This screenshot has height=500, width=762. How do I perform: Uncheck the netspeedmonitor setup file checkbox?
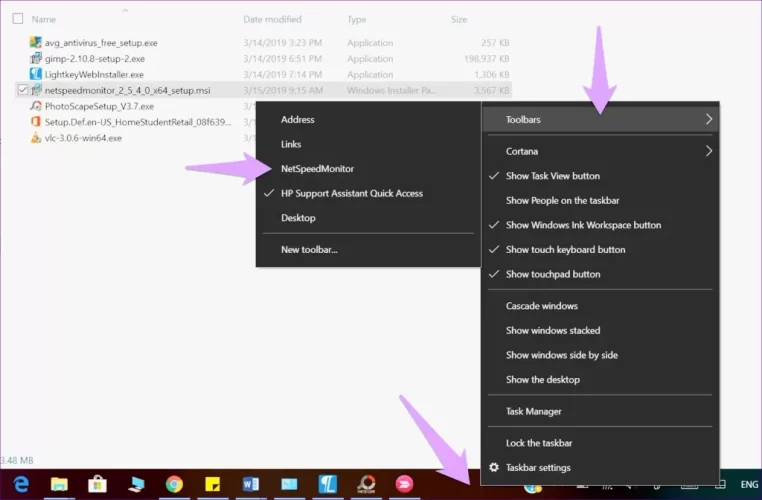(22, 90)
